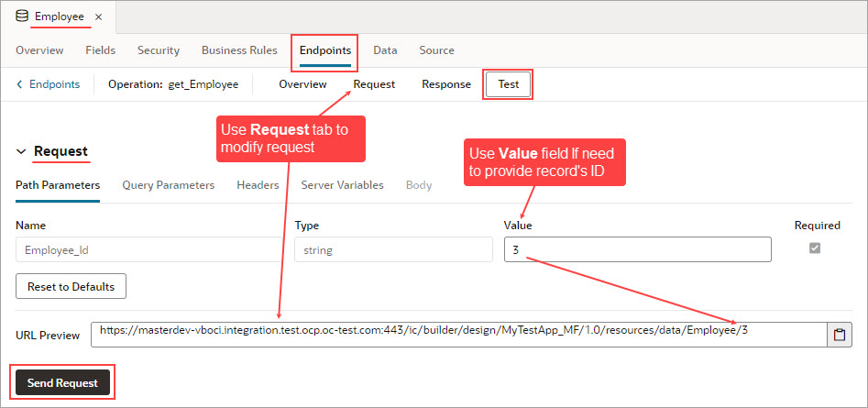Switch to Query Parameters tab
Screen dimensions: 868x408
(x=169, y=185)
